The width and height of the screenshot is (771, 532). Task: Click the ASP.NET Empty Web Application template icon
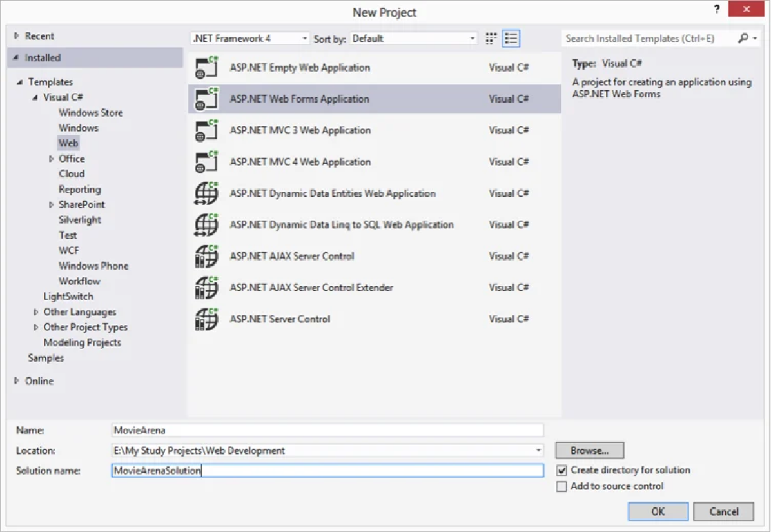[206, 67]
